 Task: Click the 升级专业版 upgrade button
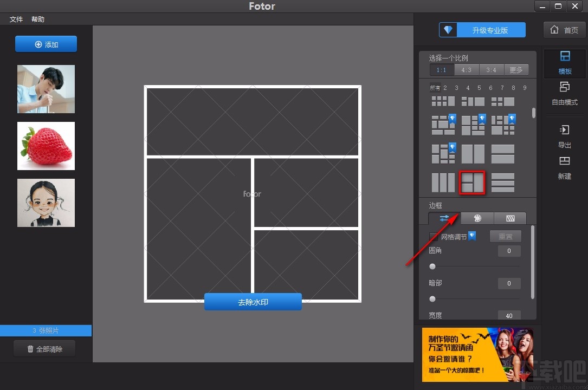click(x=482, y=30)
